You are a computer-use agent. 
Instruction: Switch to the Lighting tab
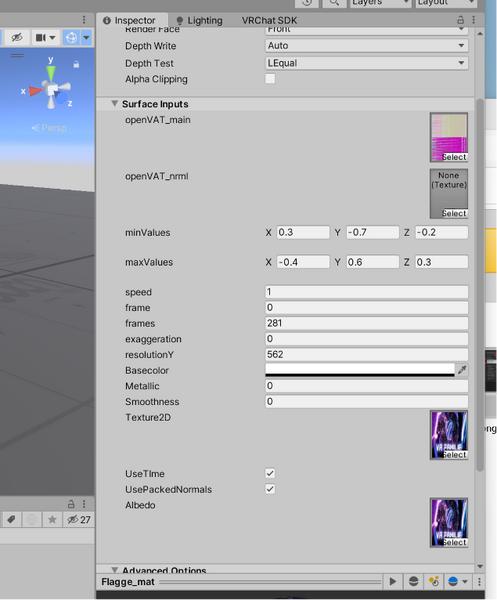pyautogui.click(x=200, y=20)
